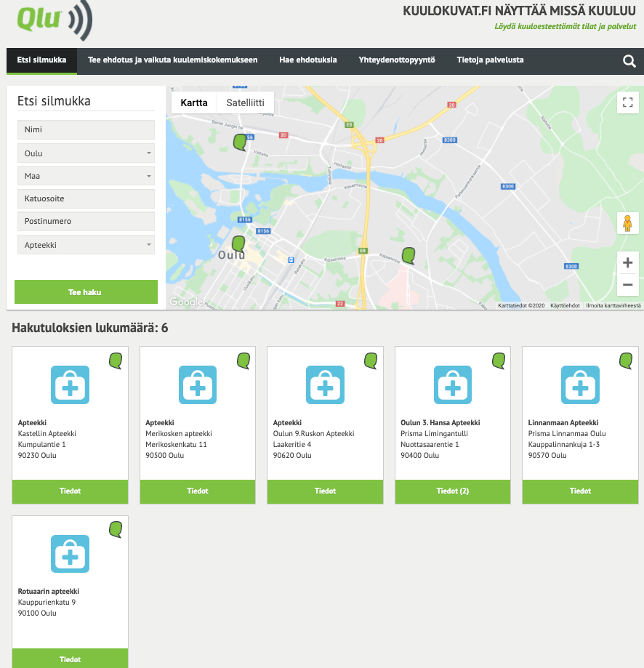Viewport: 644px width, 668px height.
Task: Zoom in on the map
Action: pos(627,262)
